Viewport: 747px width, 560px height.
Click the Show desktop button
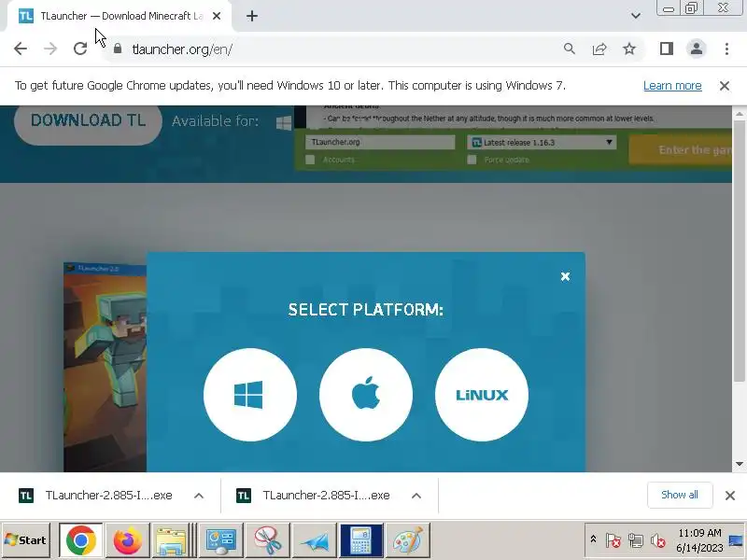tap(737, 540)
